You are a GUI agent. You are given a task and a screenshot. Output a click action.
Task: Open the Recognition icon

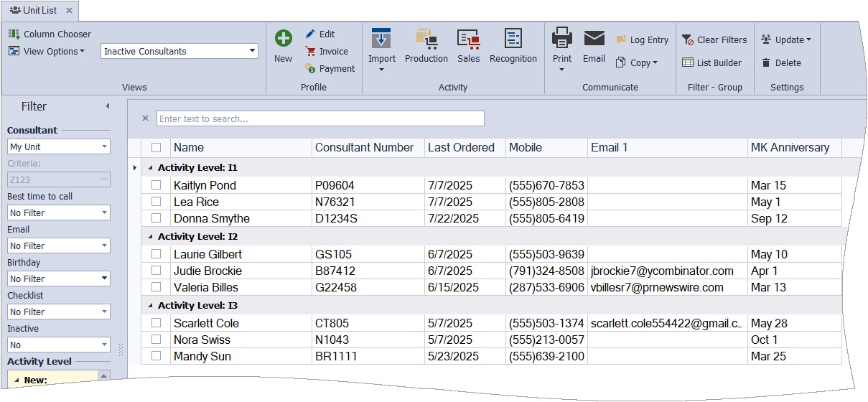[x=513, y=39]
